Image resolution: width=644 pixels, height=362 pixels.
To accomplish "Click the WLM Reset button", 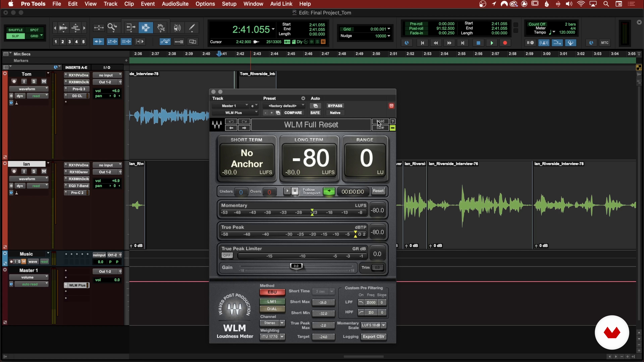I will pyautogui.click(x=378, y=191).
